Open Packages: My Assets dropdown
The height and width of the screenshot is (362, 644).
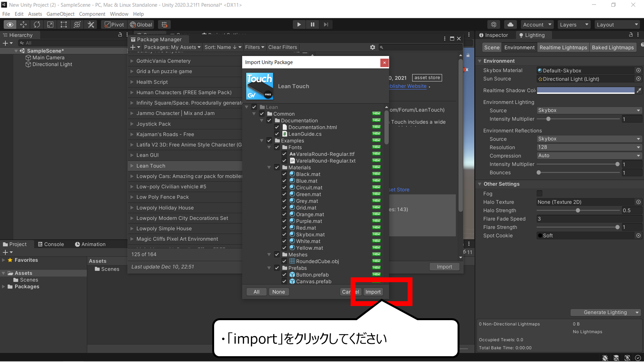[172, 47]
